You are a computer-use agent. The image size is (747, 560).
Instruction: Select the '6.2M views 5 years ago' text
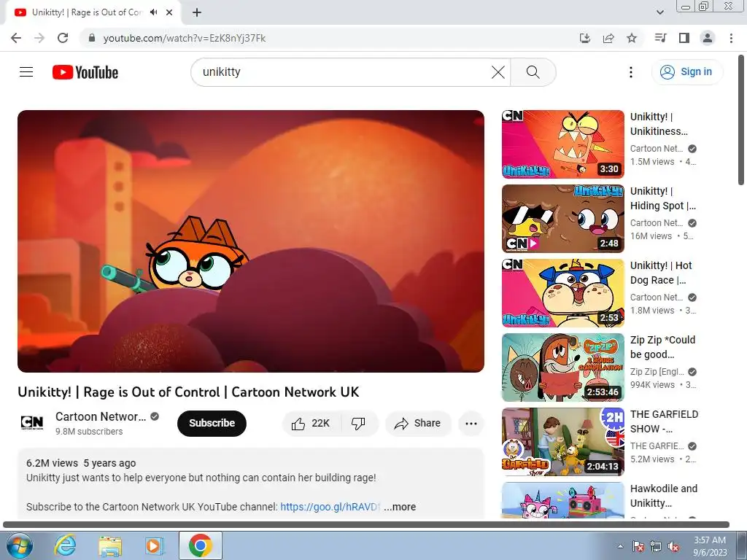81,463
